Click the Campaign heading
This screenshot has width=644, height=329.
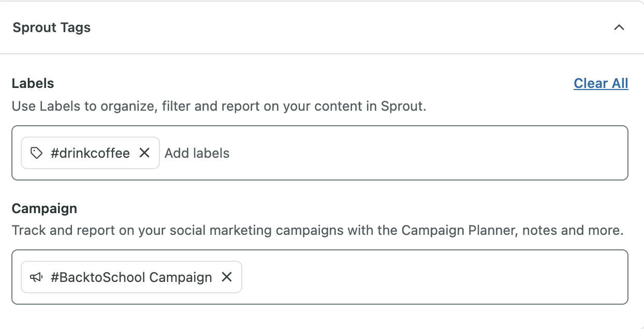tap(45, 208)
